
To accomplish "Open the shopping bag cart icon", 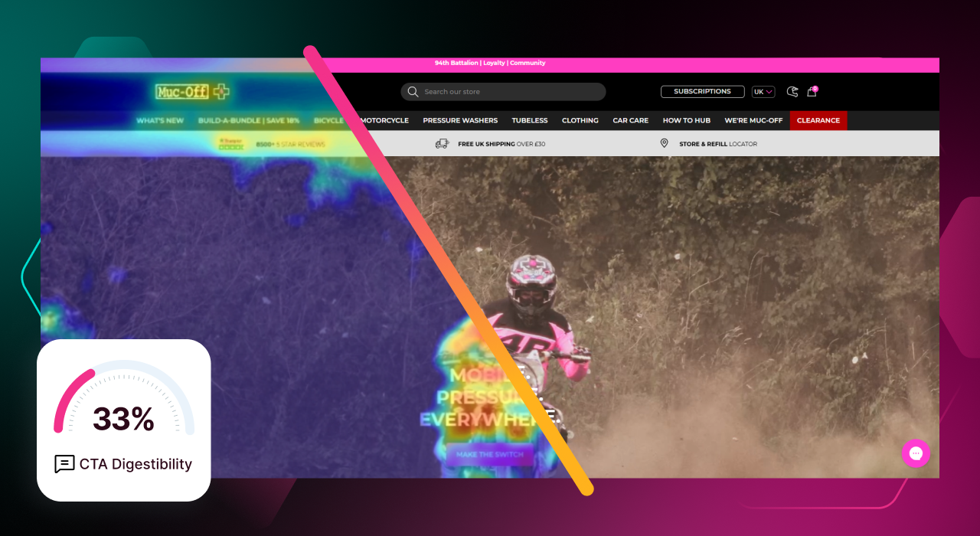I will click(812, 91).
